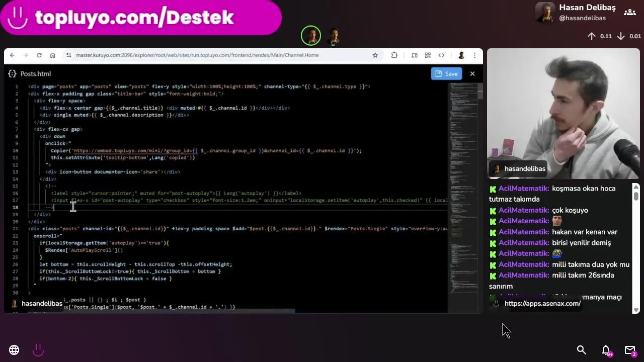Save the Posts.html file
644x362 pixels.
(446, 74)
